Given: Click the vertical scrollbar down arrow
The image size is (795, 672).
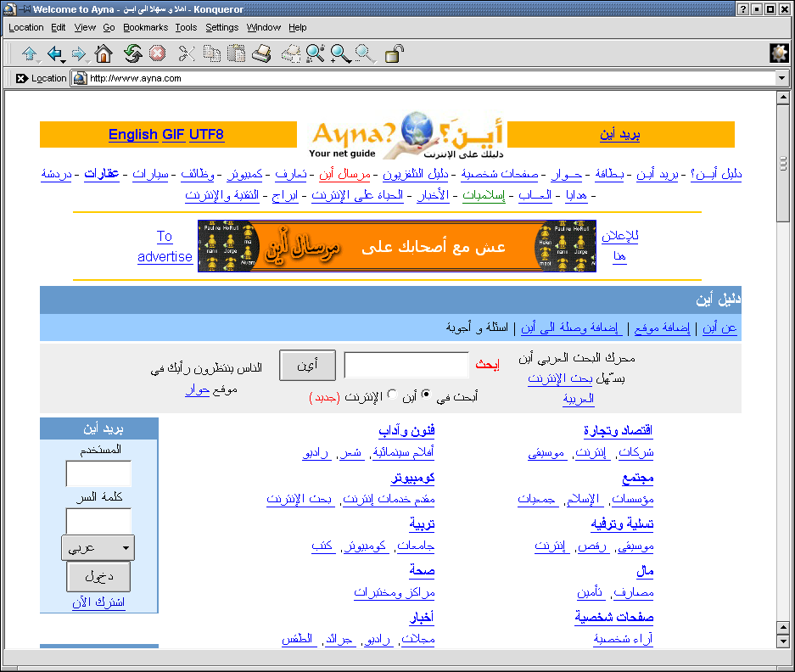Looking at the screenshot, I should click(x=783, y=642).
